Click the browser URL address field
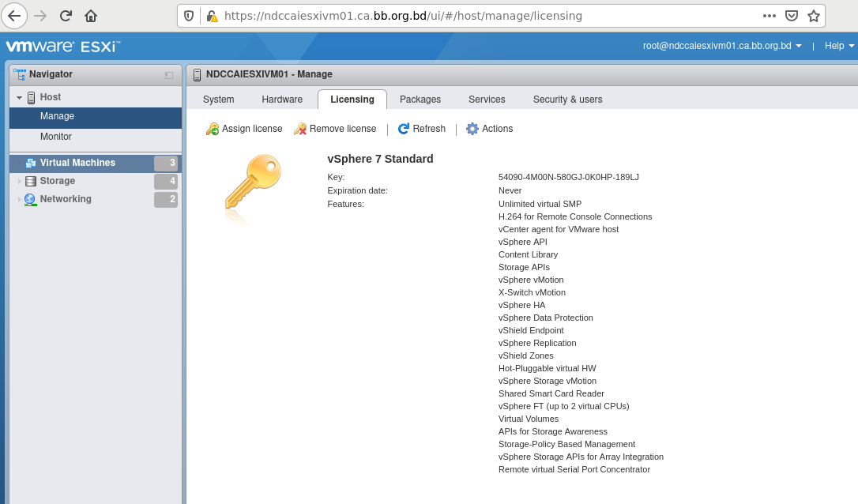 (403, 16)
